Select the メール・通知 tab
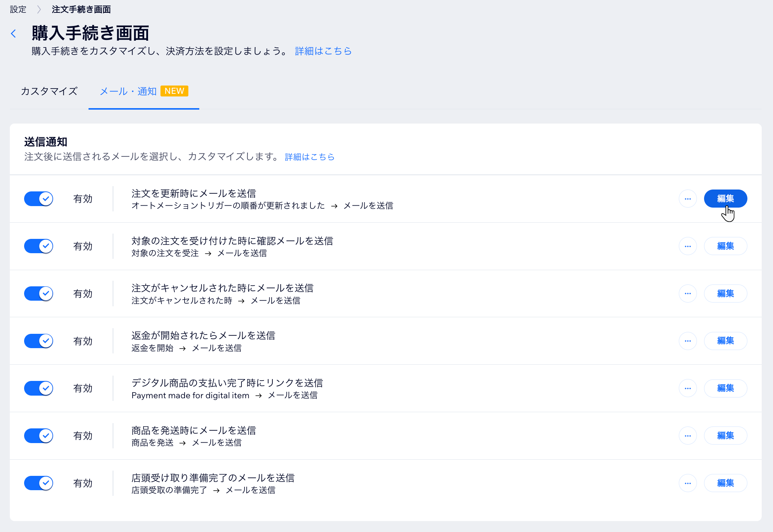 (128, 91)
